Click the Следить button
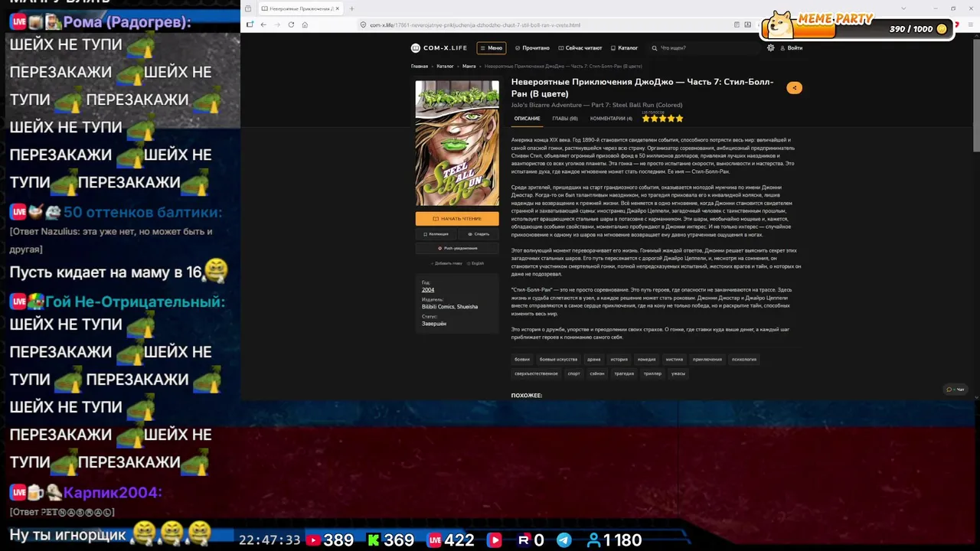Image resolution: width=980 pixels, height=551 pixels. point(478,234)
